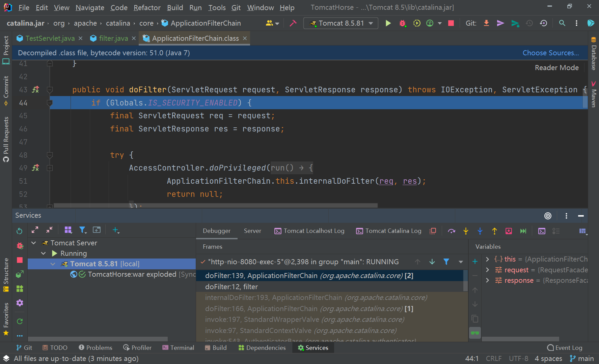This screenshot has width=599, height=364.
Task: Switch to the next frame down arrow
Action: (x=432, y=262)
